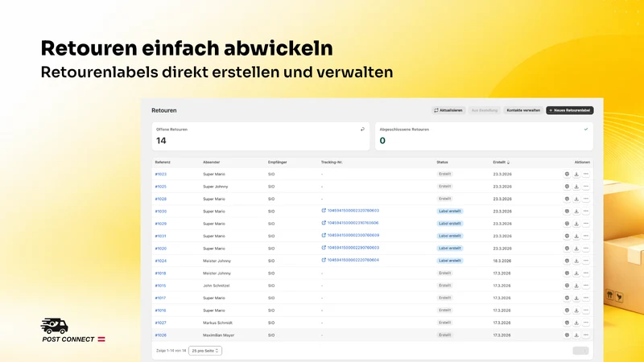This screenshot has height=362, width=644.
Task: Create a Neues Retourenlabel
Action: tap(570, 110)
